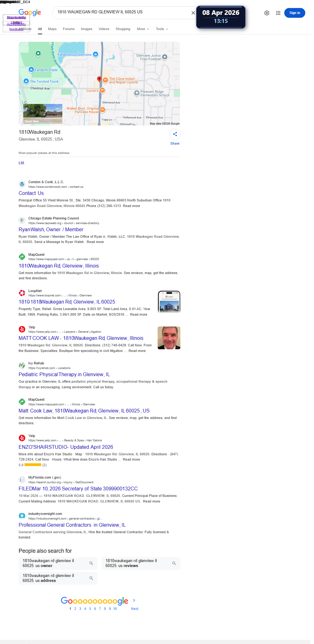Open the Tools dropdown
Screen dimensions: 314x644
coord(162,29)
